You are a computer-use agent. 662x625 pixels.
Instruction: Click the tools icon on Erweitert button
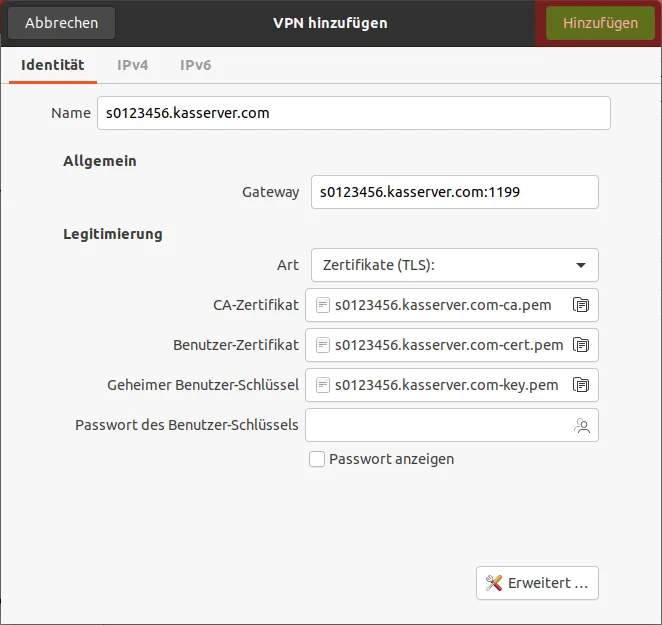[494, 583]
